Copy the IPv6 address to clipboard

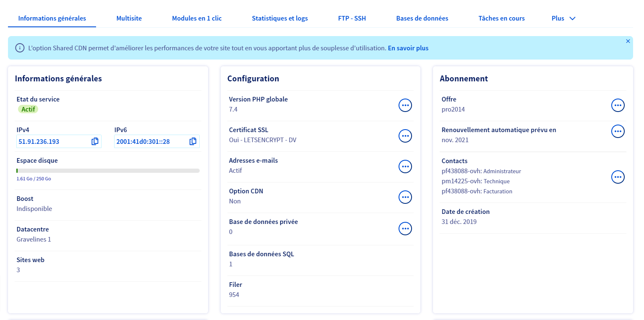click(193, 141)
